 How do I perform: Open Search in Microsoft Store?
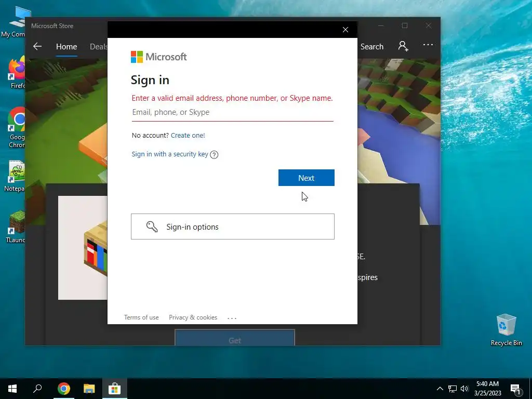click(372, 47)
